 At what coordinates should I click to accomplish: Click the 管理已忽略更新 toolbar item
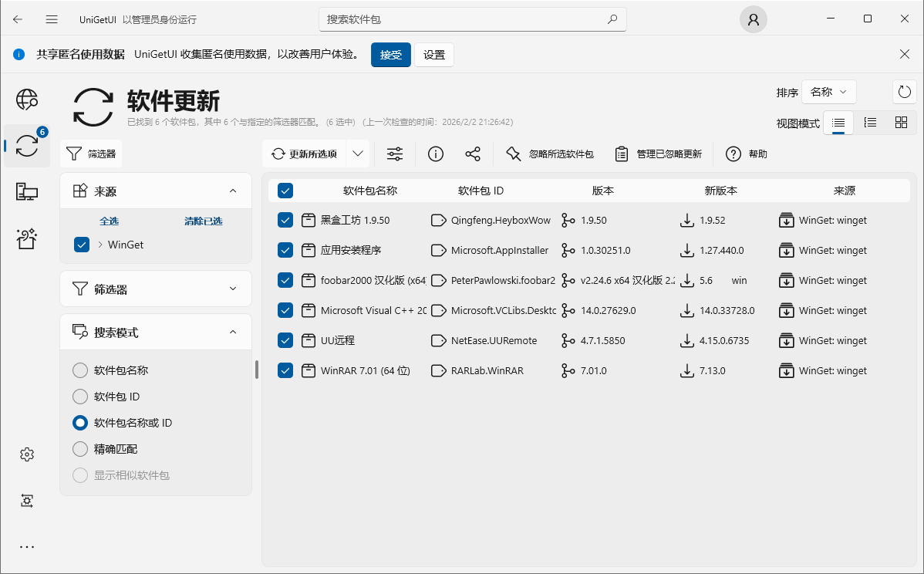click(x=659, y=154)
